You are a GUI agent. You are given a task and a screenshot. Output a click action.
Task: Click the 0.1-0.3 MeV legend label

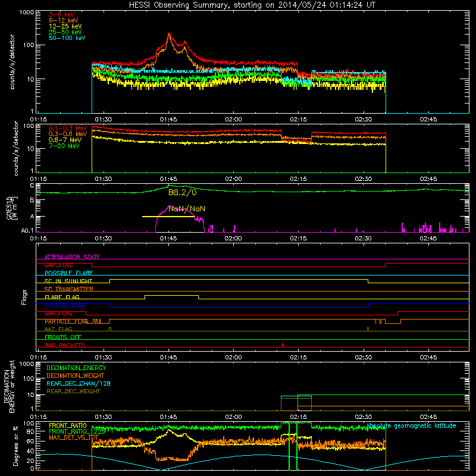(x=68, y=128)
